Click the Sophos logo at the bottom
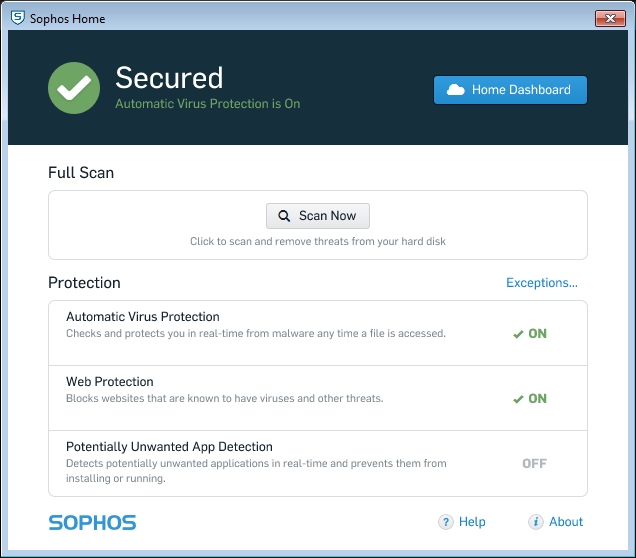 pyautogui.click(x=92, y=522)
